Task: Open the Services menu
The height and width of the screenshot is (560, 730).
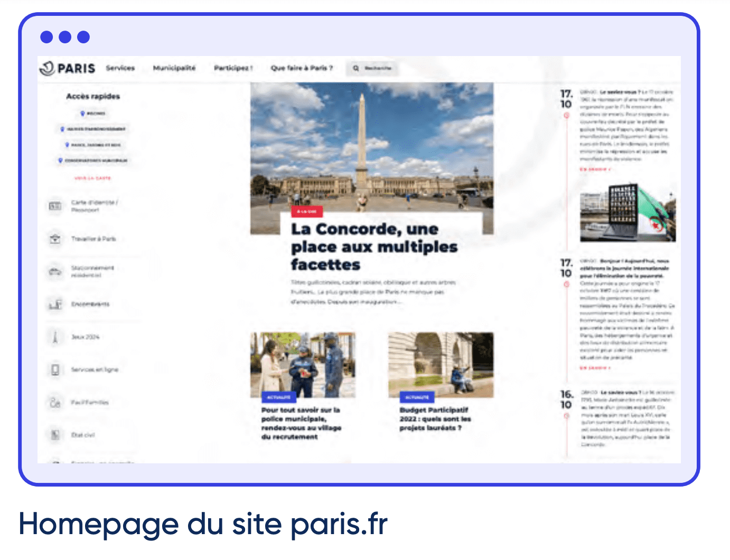Action: (120, 68)
